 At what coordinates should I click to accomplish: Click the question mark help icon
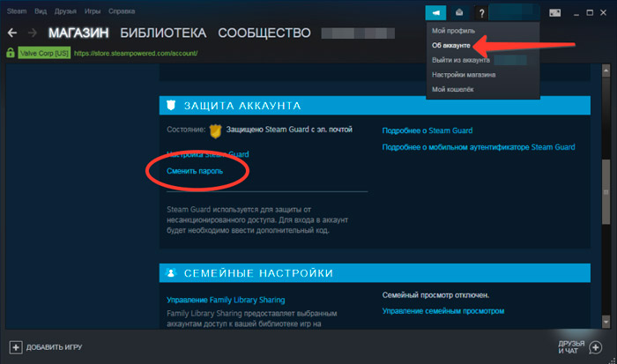(481, 13)
